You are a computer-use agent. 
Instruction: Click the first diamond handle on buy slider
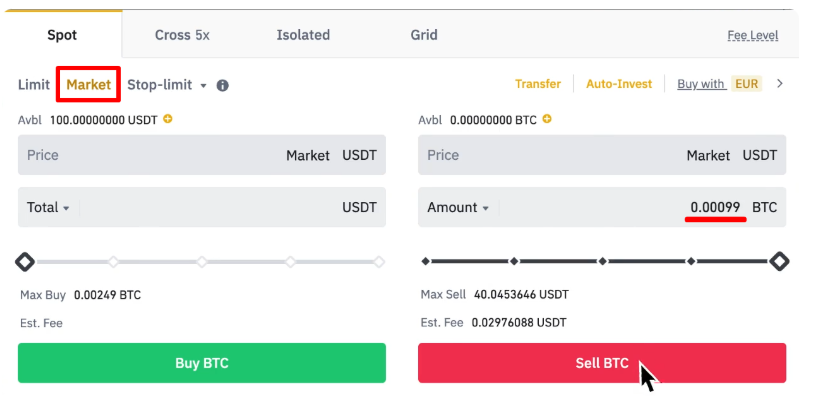click(x=25, y=262)
